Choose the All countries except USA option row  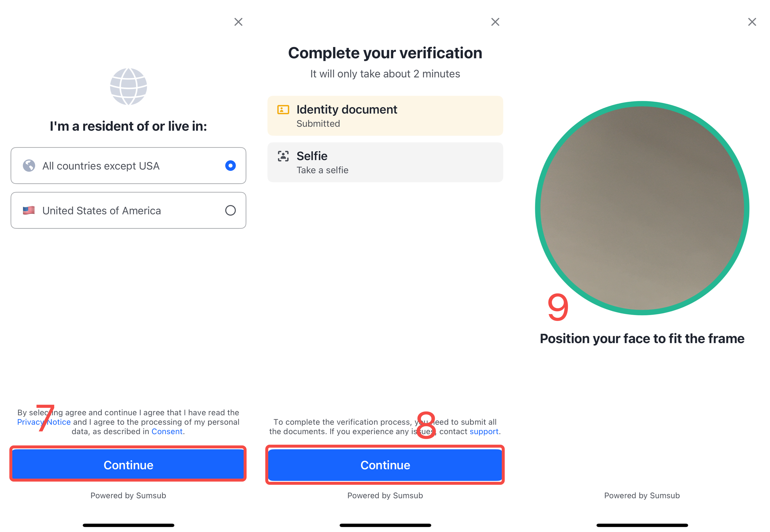tap(128, 166)
